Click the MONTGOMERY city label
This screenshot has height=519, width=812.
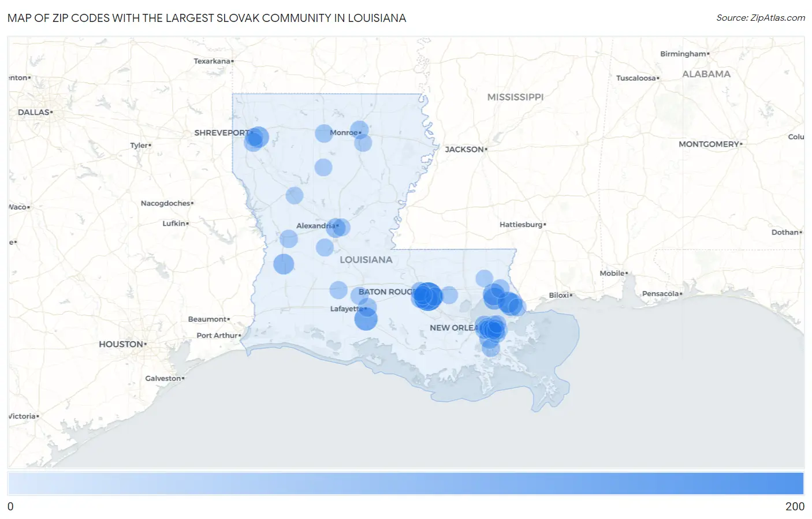click(710, 144)
